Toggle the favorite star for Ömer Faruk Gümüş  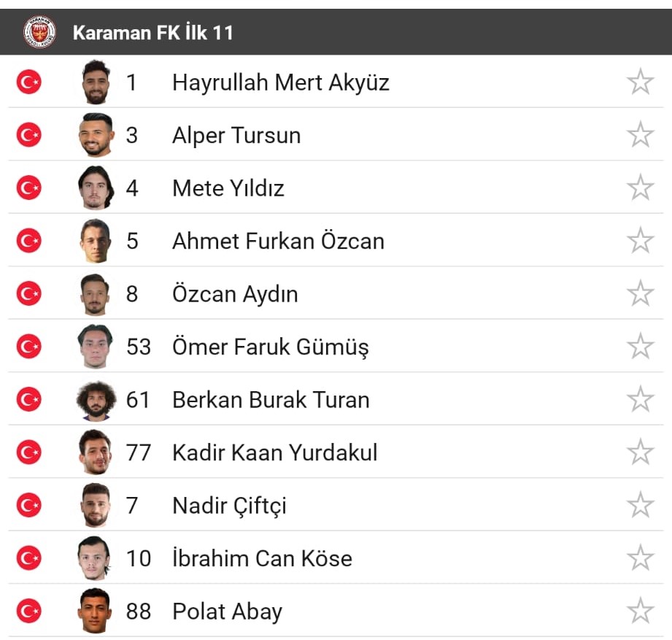click(x=641, y=345)
